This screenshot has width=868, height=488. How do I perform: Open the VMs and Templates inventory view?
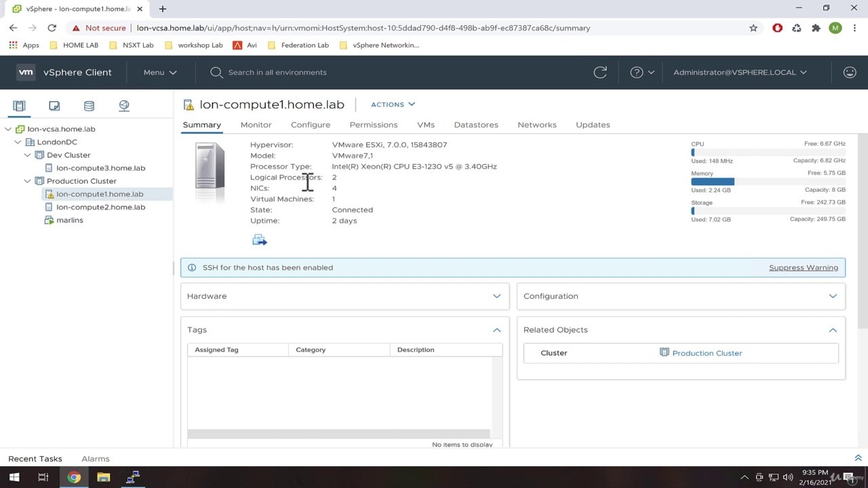coord(54,106)
